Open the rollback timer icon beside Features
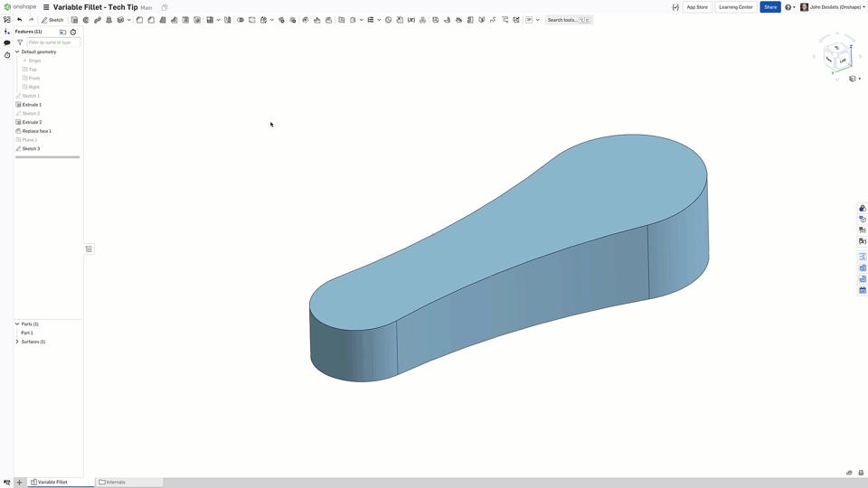The height and width of the screenshot is (488, 868). tap(73, 32)
